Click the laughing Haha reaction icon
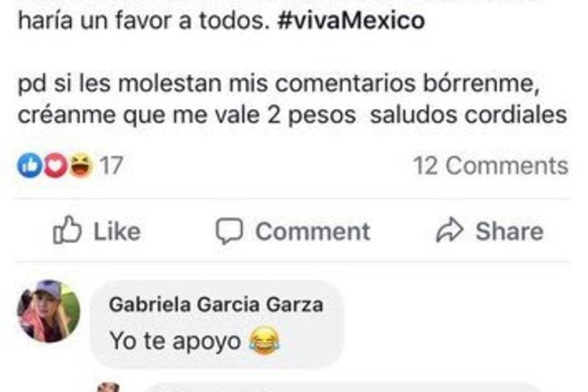588x392 pixels. (x=81, y=166)
